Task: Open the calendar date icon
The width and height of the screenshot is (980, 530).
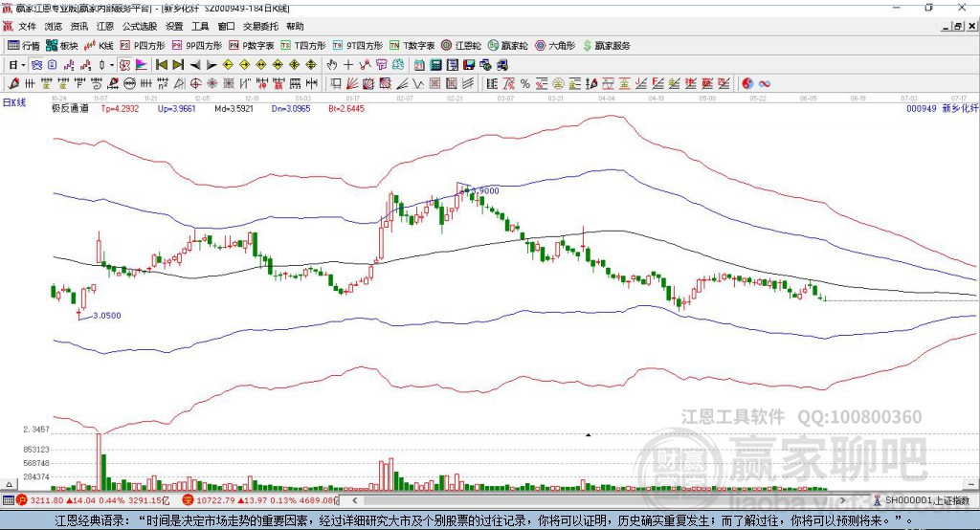Action: coord(419,65)
